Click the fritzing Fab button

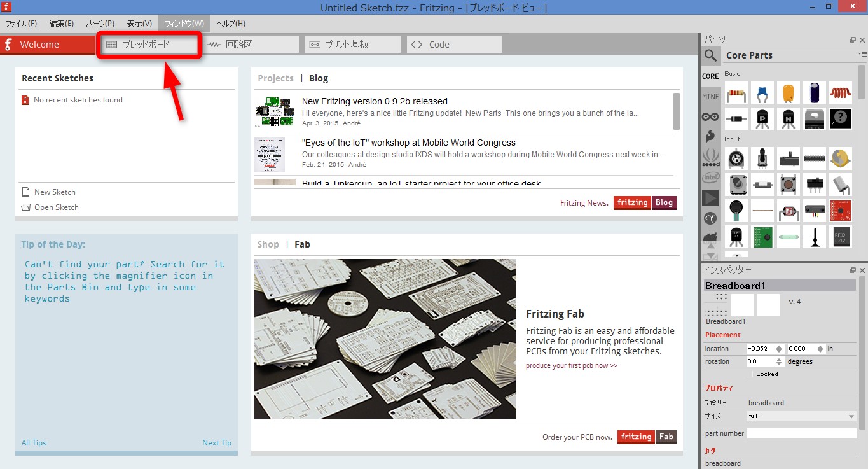coord(647,437)
